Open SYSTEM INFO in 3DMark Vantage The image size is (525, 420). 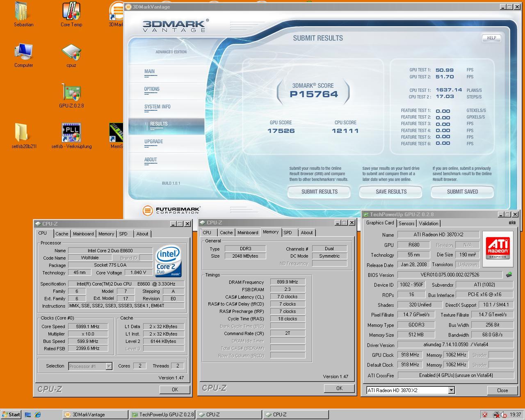tap(157, 107)
